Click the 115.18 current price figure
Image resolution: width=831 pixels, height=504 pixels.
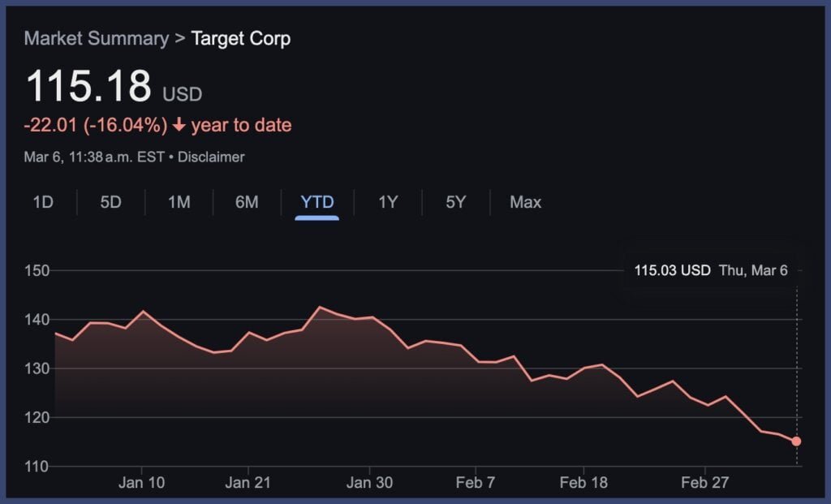coord(89,86)
